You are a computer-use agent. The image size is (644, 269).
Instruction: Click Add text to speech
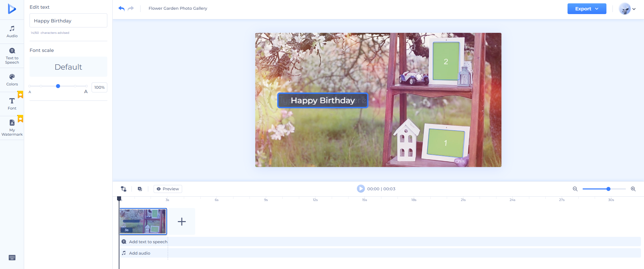(148, 242)
